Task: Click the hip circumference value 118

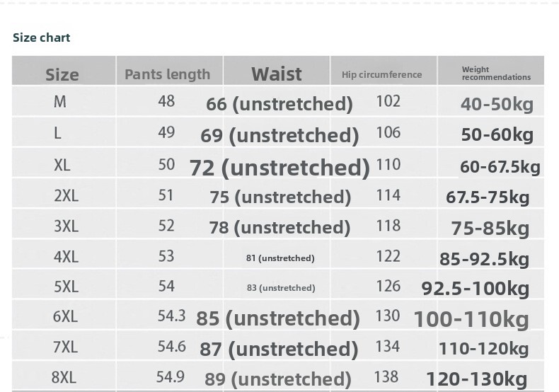Action: [388, 226]
